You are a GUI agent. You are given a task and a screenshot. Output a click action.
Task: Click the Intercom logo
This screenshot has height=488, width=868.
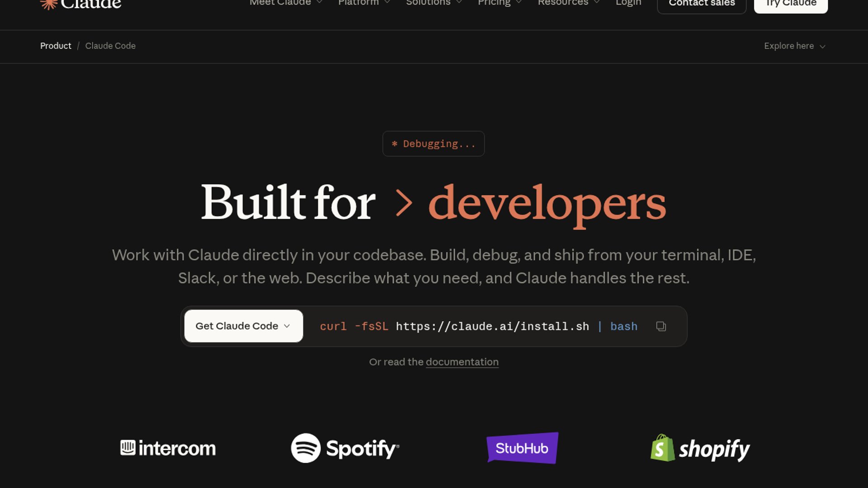click(x=168, y=448)
